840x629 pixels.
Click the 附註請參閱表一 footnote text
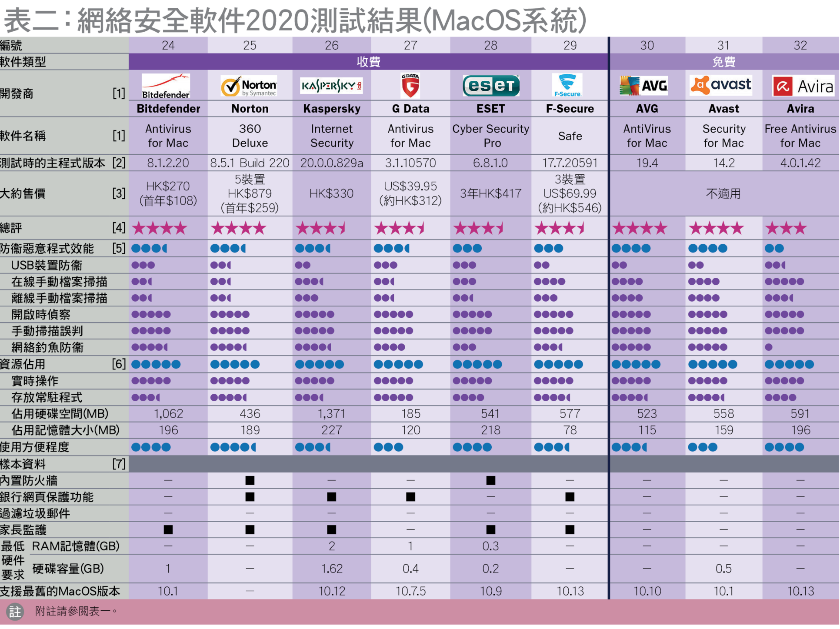point(76,612)
